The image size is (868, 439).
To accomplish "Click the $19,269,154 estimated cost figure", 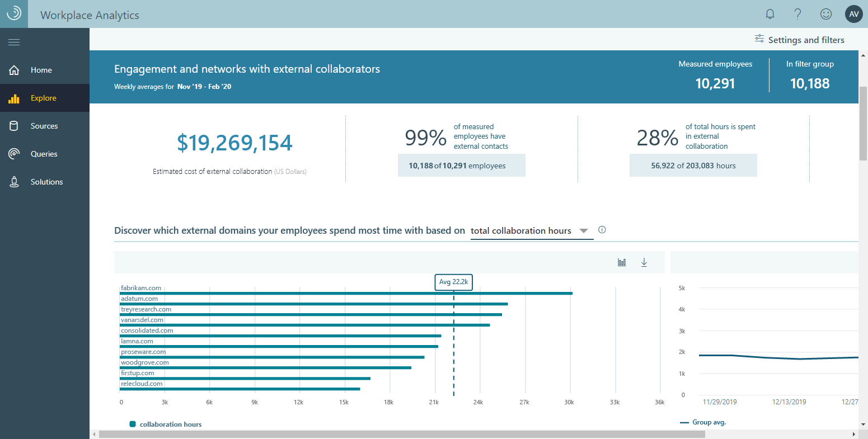I will [234, 143].
